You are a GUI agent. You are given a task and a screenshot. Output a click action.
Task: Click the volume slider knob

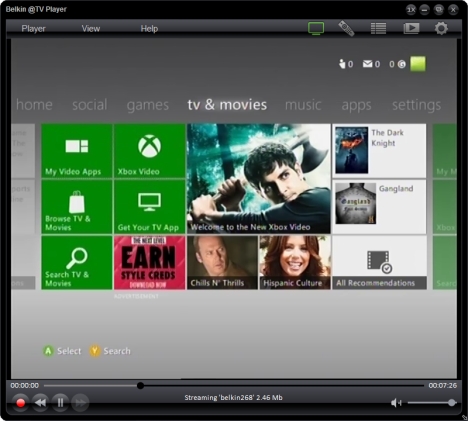(x=452, y=403)
